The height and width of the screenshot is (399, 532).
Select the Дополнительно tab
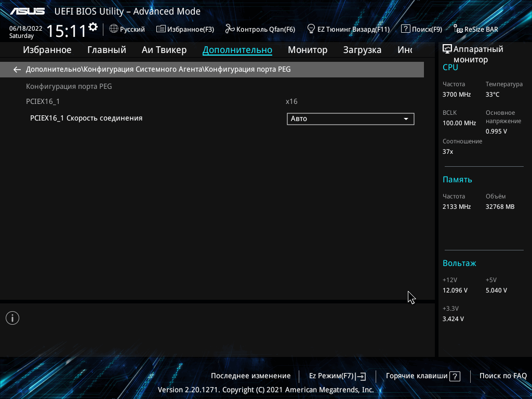[x=237, y=50]
